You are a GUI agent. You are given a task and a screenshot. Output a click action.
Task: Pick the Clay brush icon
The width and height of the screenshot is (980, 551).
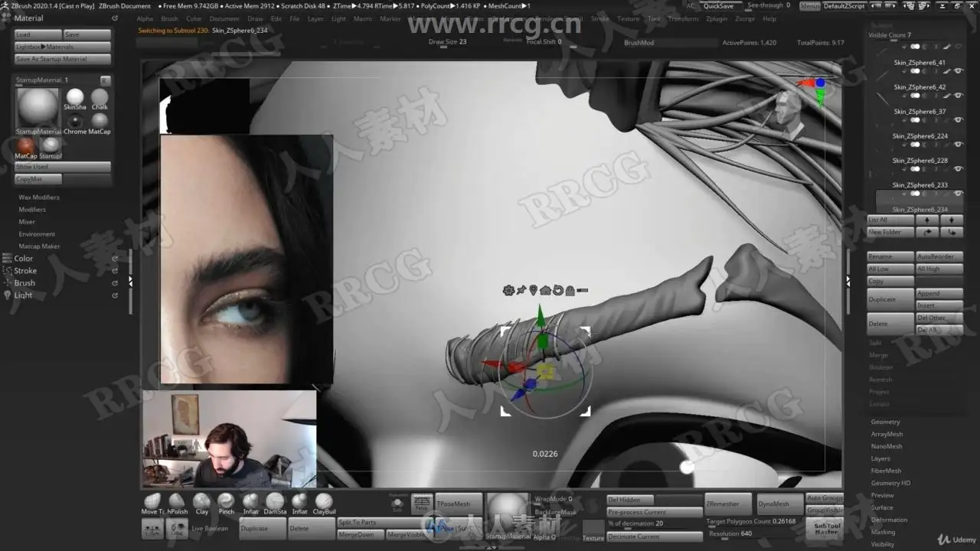tap(201, 501)
